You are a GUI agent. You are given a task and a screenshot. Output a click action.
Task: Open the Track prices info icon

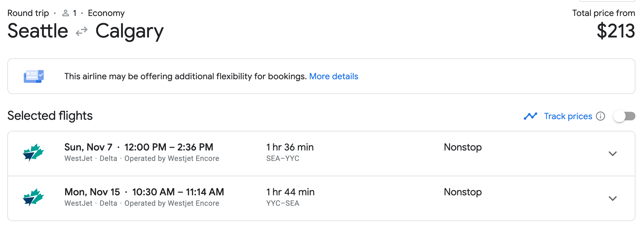[x=600, y=116]
